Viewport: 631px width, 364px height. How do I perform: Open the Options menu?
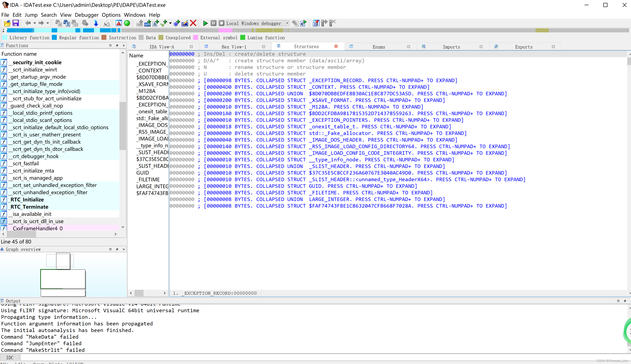(111, 15)
